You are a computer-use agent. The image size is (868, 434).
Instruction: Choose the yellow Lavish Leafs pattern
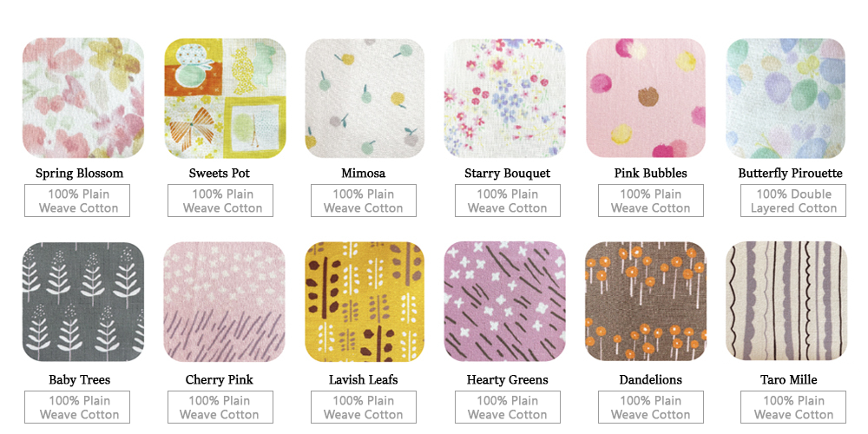coord(365,302)
